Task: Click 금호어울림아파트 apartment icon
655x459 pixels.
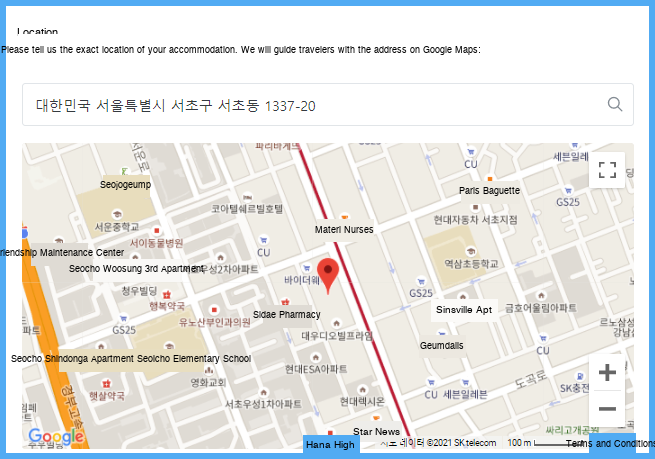Action: (x=541, y=295)
